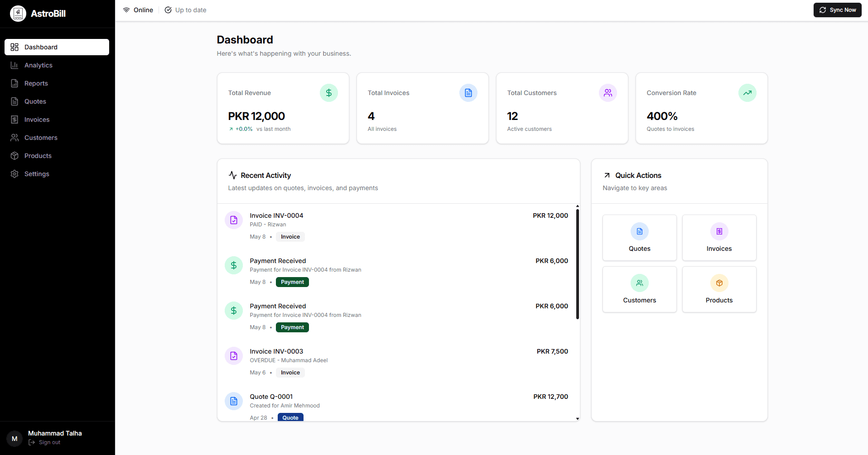Click the 12 active customers count

pyautogui.click(x=512, y=116)
